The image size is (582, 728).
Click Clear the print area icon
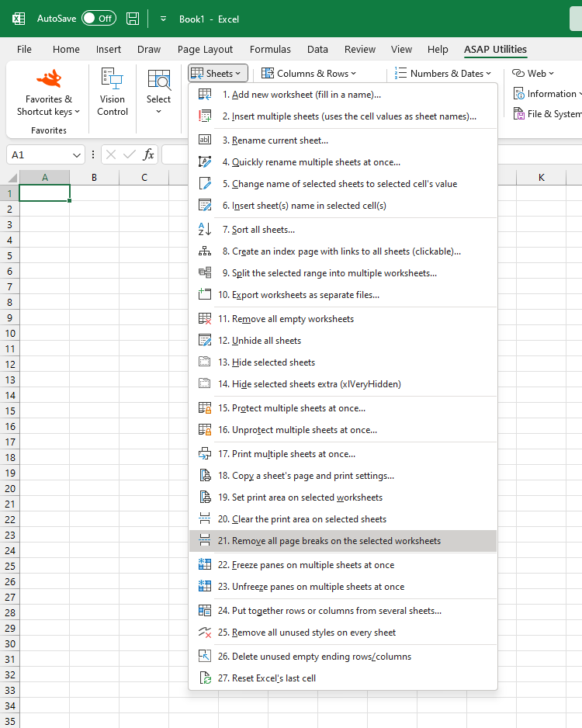tap(205, 519)
